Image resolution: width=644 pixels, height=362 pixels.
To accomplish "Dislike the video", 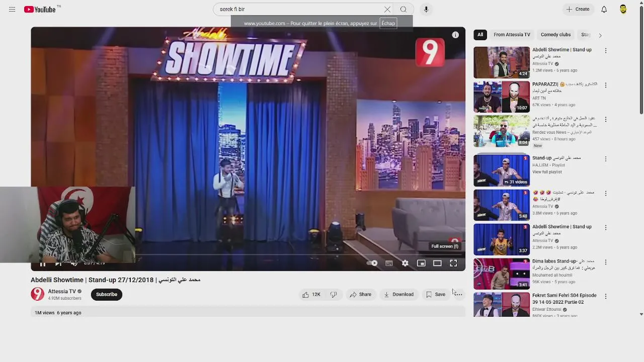I will pos(334,295).
